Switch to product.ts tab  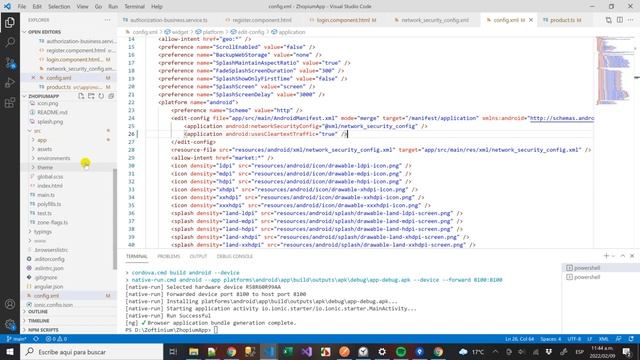coord(562,20)
